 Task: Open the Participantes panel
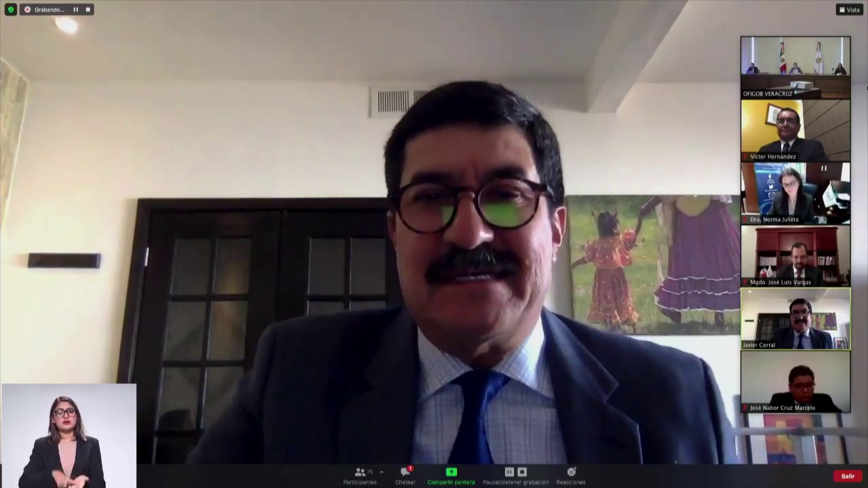tap(360, 476)
